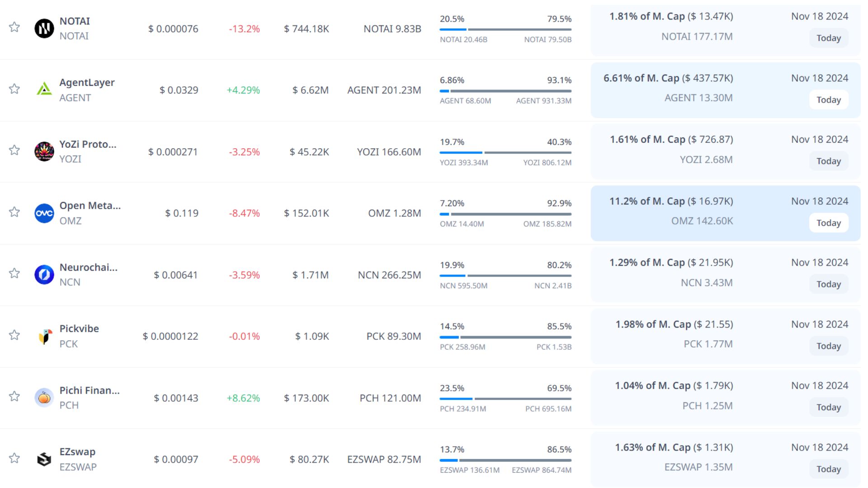Screen dimensions: 868x488
Task: Click the EZswap logo icon
Action: (x=44, y=459)
